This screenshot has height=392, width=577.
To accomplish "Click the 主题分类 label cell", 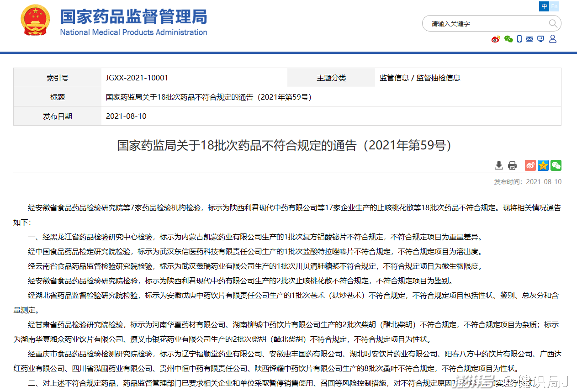I will (331, 78).
